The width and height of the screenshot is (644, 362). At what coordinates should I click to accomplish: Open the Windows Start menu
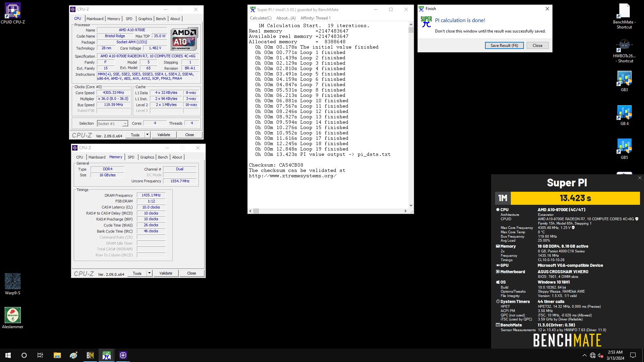(x=8, y=355)
